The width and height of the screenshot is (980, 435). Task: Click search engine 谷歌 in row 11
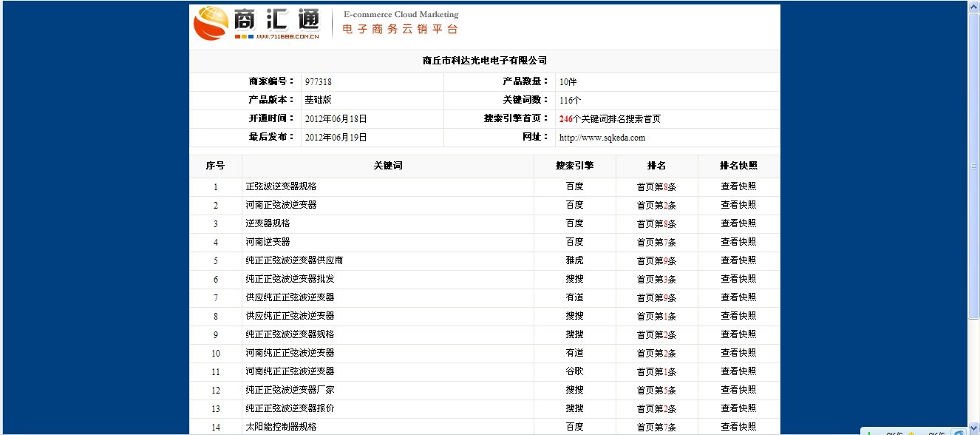point(574,371)
